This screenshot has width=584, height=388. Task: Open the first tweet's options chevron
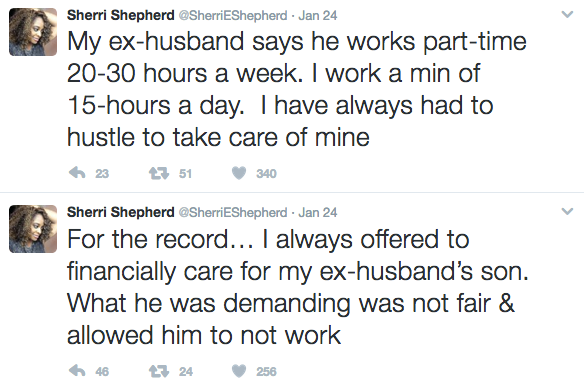coord(567,15)
